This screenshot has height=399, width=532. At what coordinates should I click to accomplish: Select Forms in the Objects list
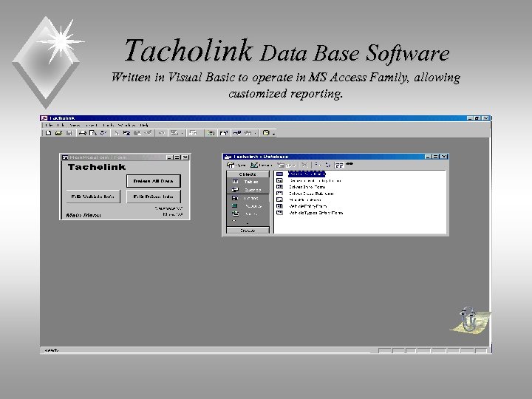(248, 198)
